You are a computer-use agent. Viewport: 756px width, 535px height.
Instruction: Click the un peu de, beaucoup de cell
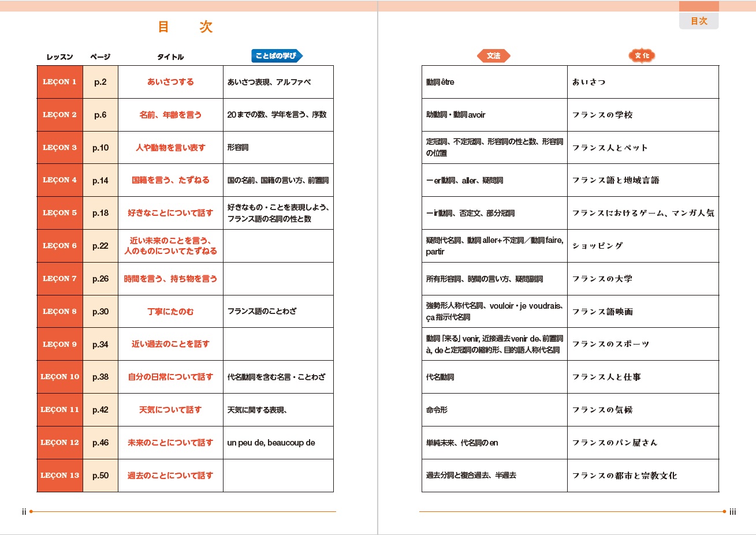[x=271, y=443]
